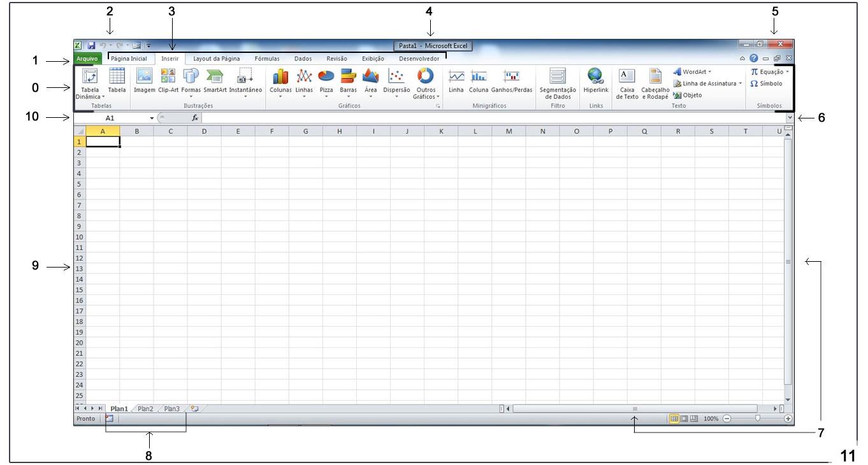Image resolution: width=868 pixels, height=465 pixels.
Task: Open Linha de Assinatura dropdown arrow
Action: (x=741, y=83)
